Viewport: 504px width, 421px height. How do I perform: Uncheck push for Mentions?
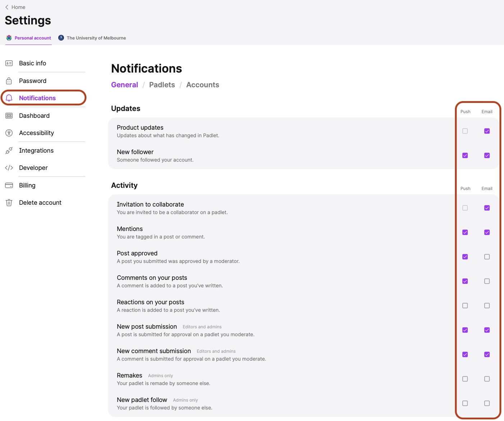pyautogui.click(x=465, y=232)
